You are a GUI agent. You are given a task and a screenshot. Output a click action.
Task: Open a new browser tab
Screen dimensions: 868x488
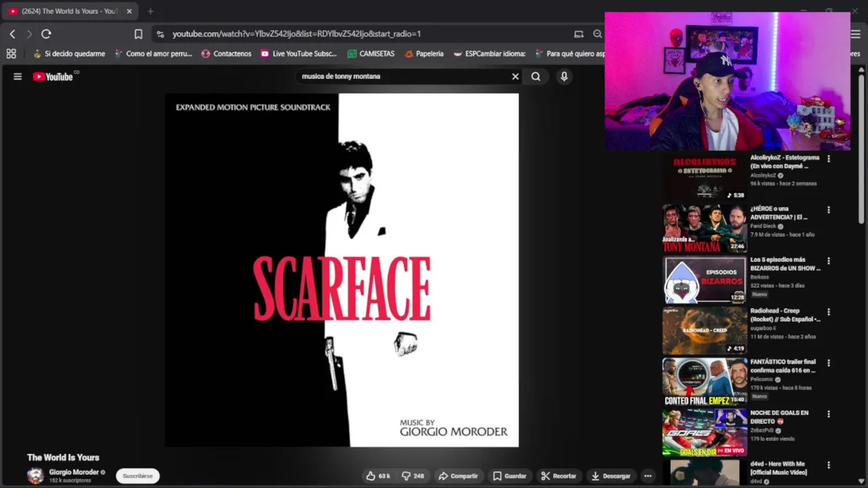pyautogui.click(x=151, y=11)
